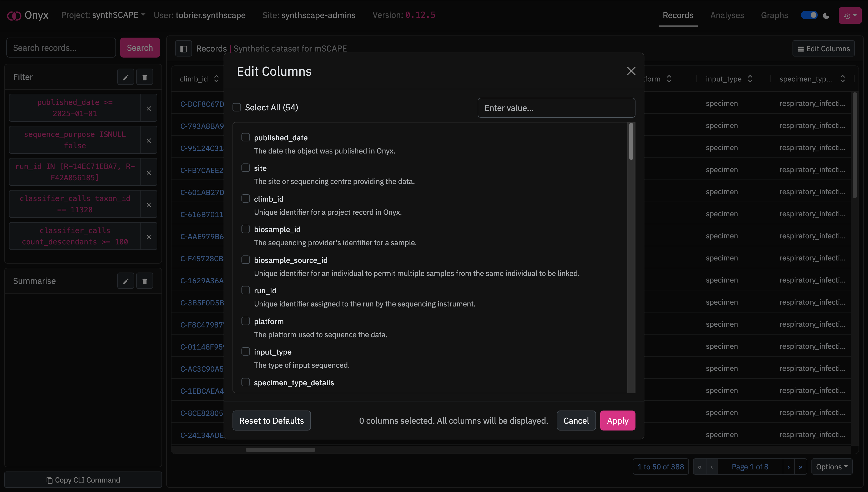Click the Apply button
The height and width of the screenshot is (492, 868).
click(x=617, y=421)
